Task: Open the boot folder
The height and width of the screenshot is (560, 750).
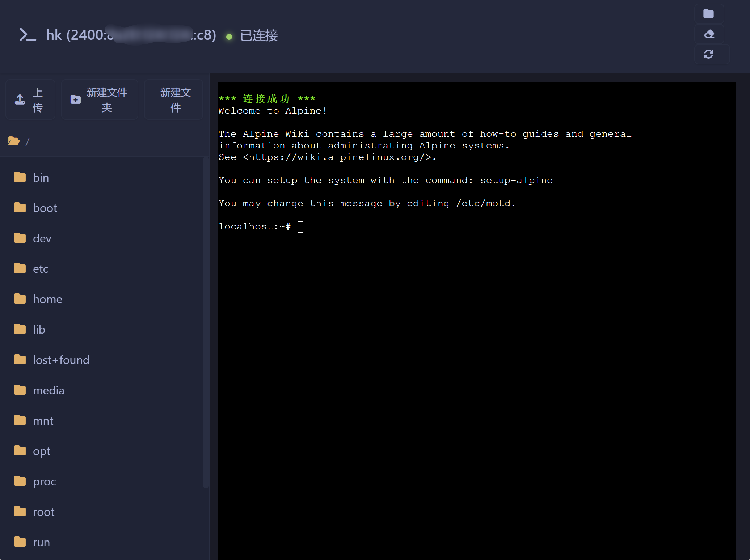Action: pyautogui.click(x=101, y=208)
